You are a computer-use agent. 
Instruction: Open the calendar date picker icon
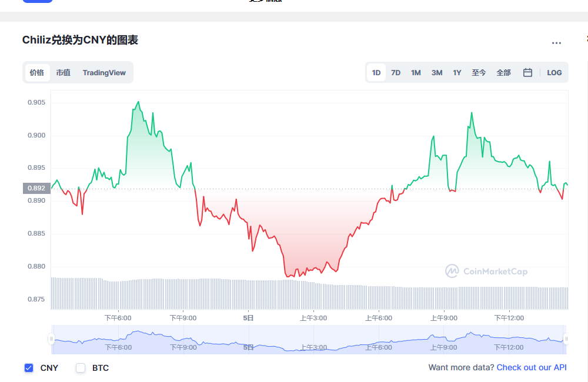tap(527, 72)
